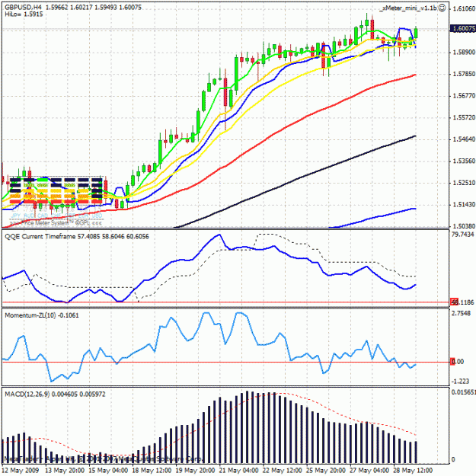Click the 21 May 04:00 time label
Viewport: 476px width, 476px height.
[239, 470]
